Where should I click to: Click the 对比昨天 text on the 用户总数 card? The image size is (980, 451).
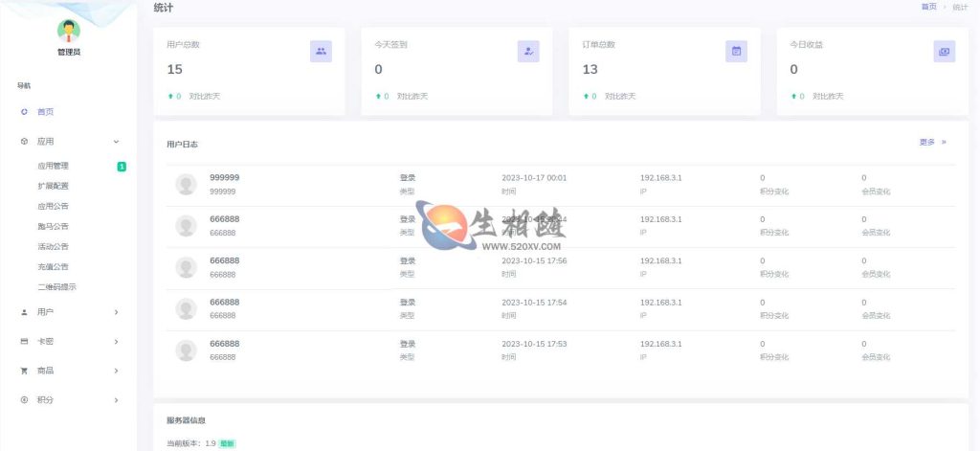[205, 97]
